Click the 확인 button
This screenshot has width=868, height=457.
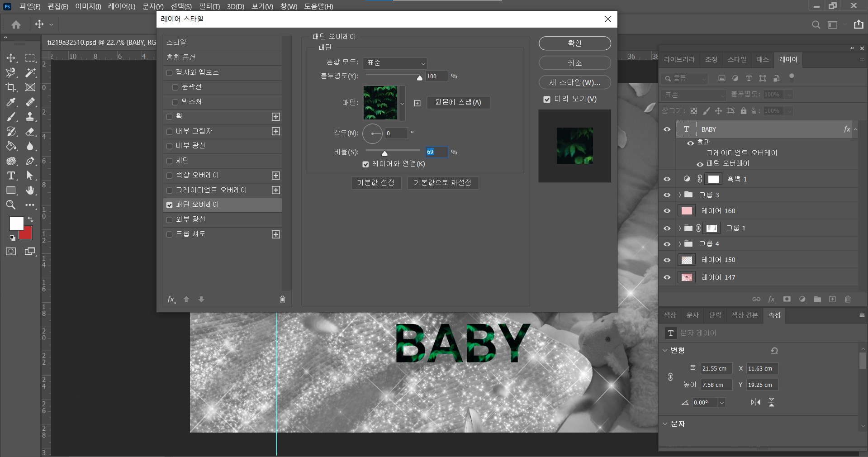574,43
